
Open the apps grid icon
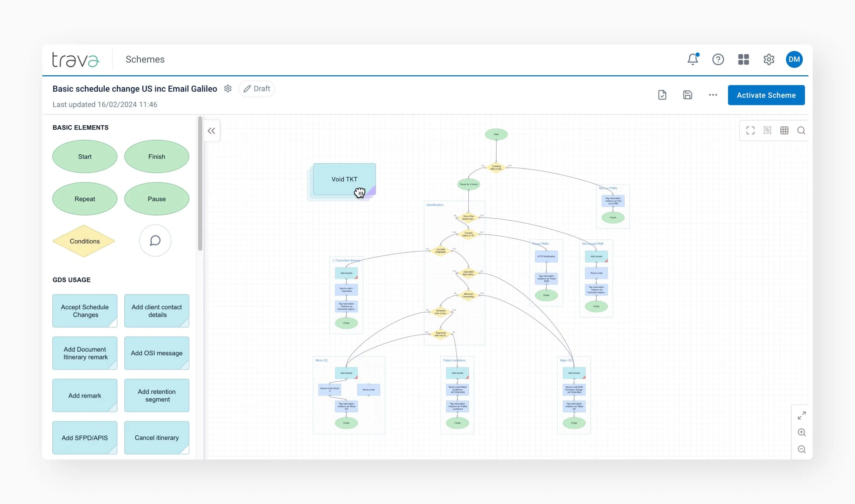pyautogui.click(x=743, y=59)
